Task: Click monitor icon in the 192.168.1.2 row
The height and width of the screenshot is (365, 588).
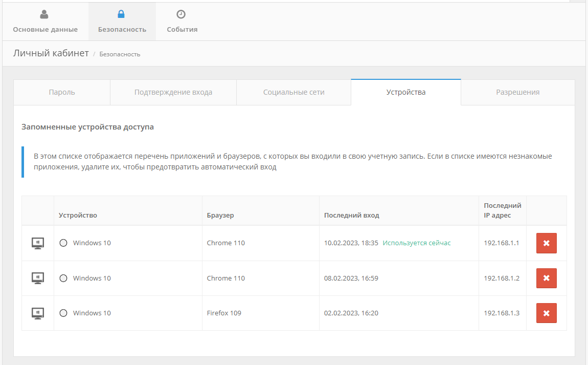Action: (38, 278)
